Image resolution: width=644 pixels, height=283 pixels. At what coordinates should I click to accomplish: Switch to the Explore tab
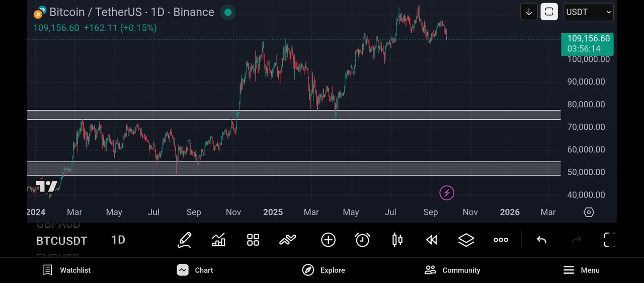(x=324, y=270)
